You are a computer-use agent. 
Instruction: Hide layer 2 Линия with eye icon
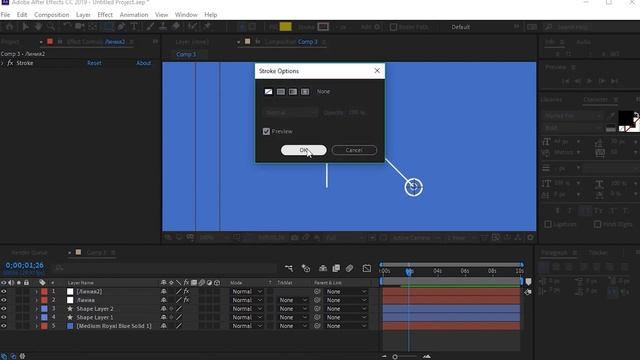[x=4, y=300]
